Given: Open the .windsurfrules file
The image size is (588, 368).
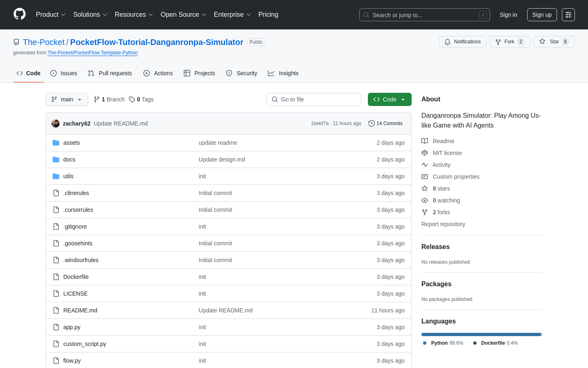Looking at the screenshot, I should [x=81, y=260].
